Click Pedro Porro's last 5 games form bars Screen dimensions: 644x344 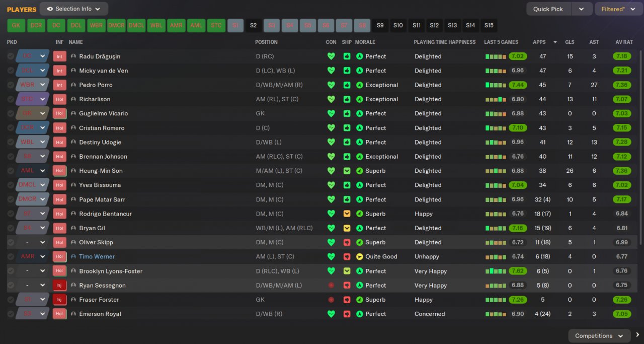point(496,85)
